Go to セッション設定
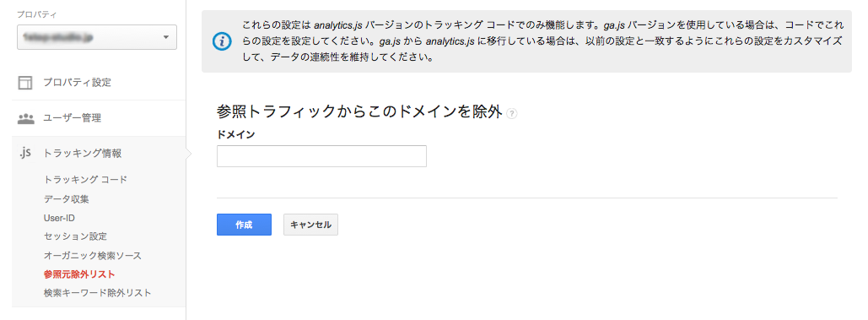The width and height of the screenshot is (868, 320). [75, 236]
